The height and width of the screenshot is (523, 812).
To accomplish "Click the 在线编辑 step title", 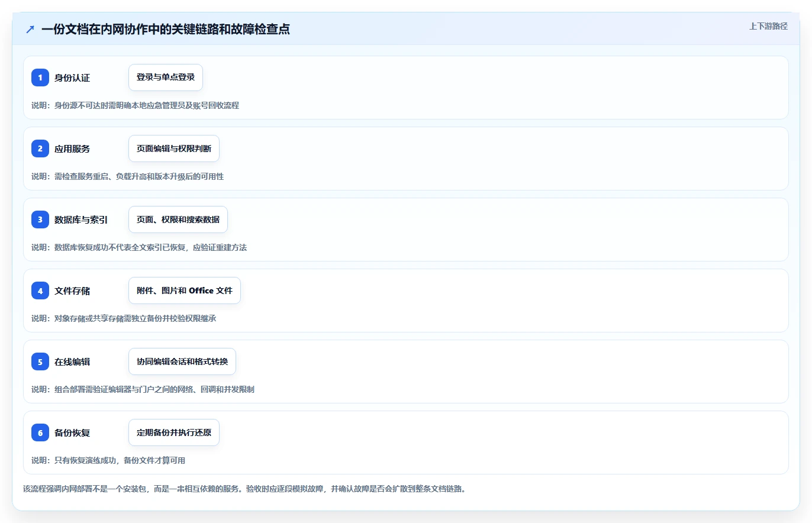I will point(72,361).
